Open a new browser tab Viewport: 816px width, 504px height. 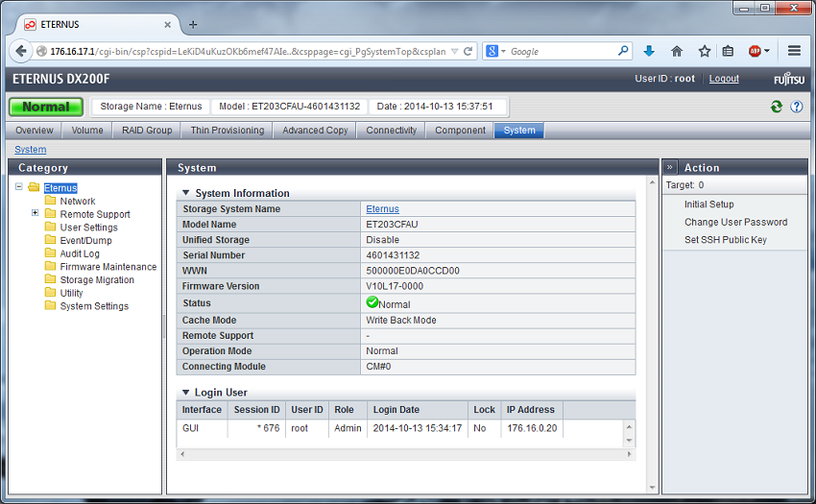pos(193,24)
